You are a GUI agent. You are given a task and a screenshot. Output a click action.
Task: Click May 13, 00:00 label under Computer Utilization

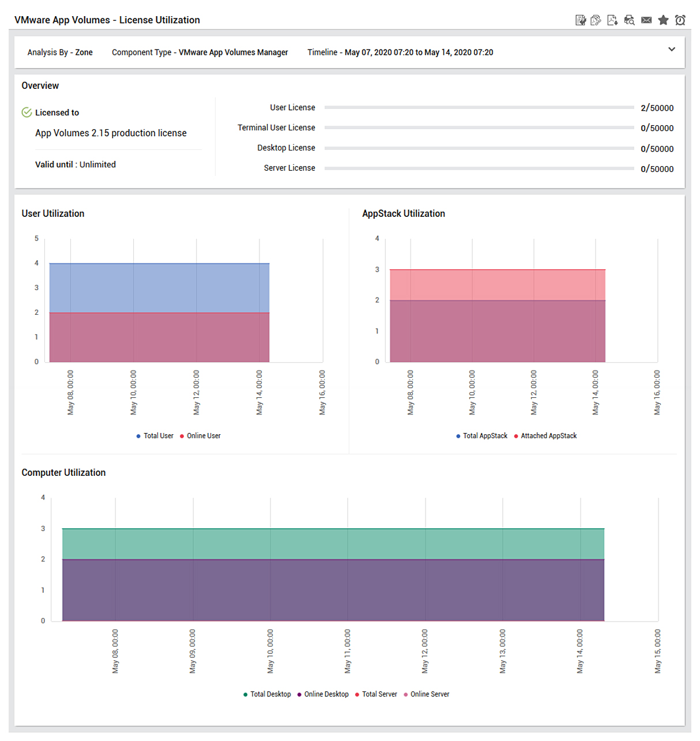pos(503,651)
